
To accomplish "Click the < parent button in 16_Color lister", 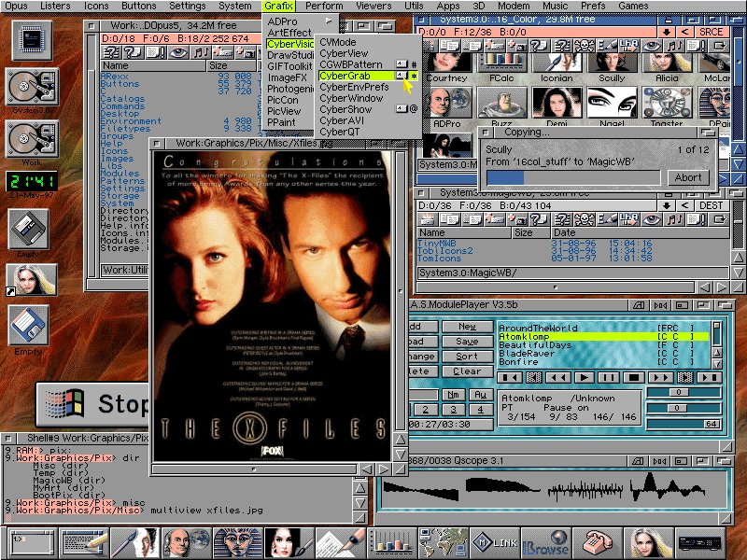I will (685, 32).
